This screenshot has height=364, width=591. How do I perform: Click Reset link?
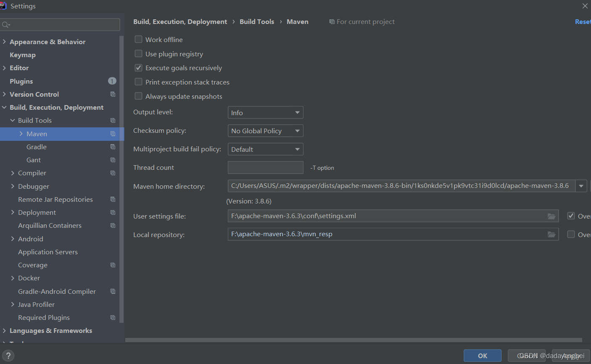[x=583, y=21]
